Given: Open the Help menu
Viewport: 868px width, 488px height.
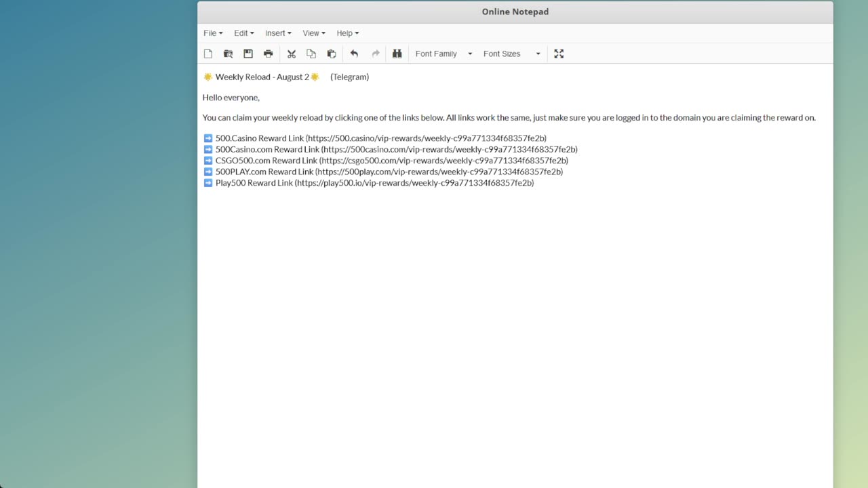Looking at the screenshot, I should click(348, 33).
